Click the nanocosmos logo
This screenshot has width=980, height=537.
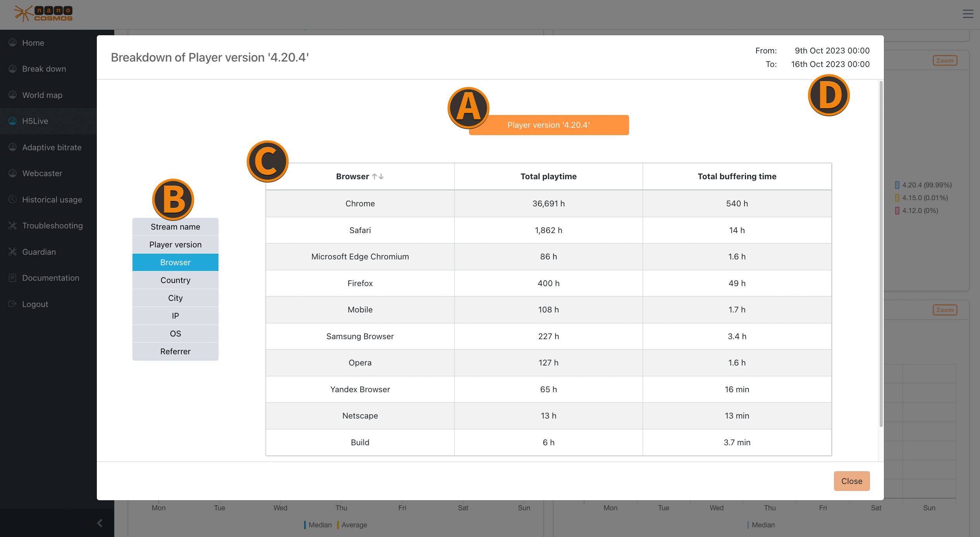pos(43,14)
